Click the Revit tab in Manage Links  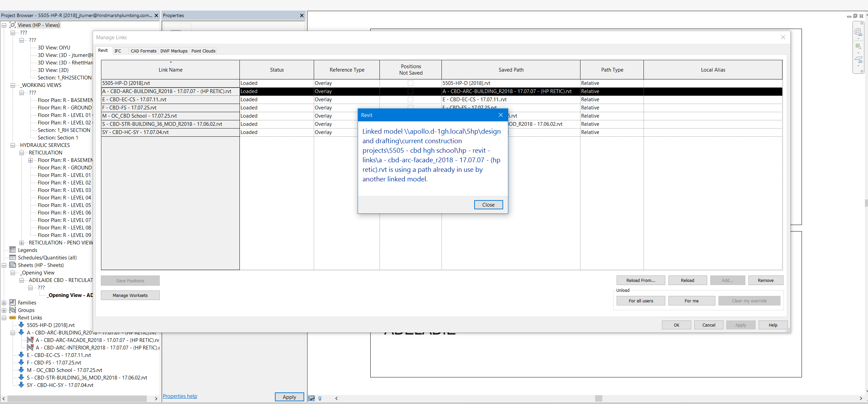[x=103, y=50]
